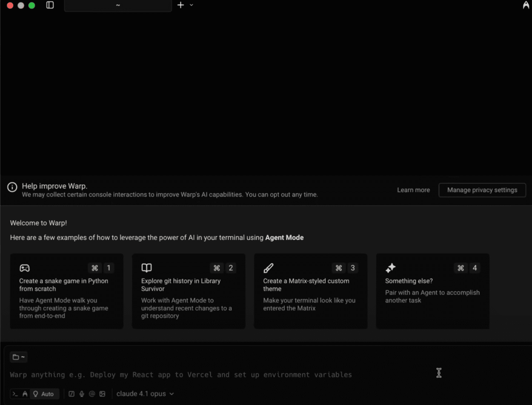Click the open book icon on the git history card
The width and height of the screenshot is (532, 405).
147,268
